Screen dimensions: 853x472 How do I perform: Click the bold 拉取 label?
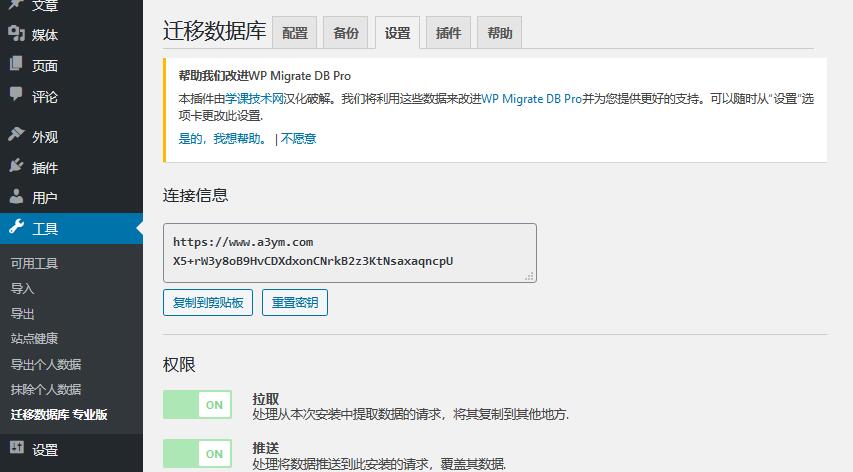coord(265,399)
